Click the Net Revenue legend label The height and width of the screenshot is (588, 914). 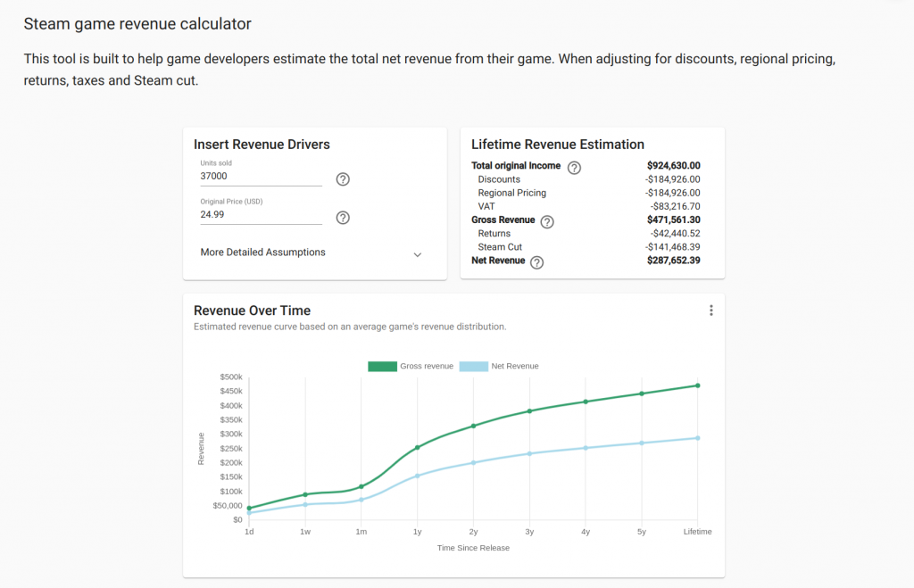(x=515, y=366)
